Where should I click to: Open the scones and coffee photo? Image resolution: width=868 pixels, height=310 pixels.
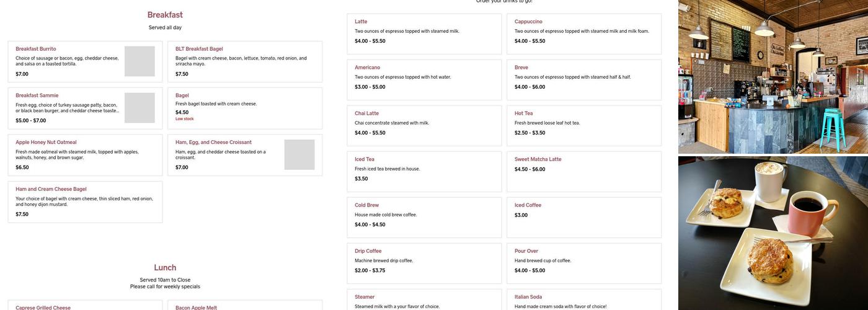click(x=773, y=232)
